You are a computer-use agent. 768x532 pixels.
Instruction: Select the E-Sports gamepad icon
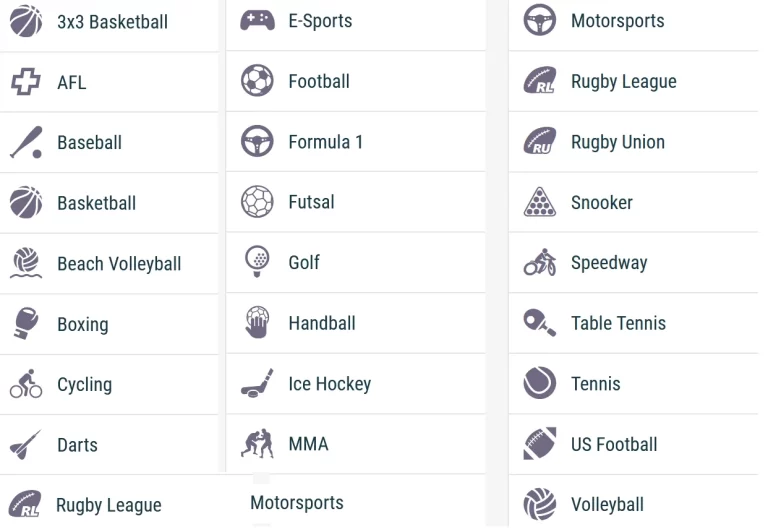(257, 21)
